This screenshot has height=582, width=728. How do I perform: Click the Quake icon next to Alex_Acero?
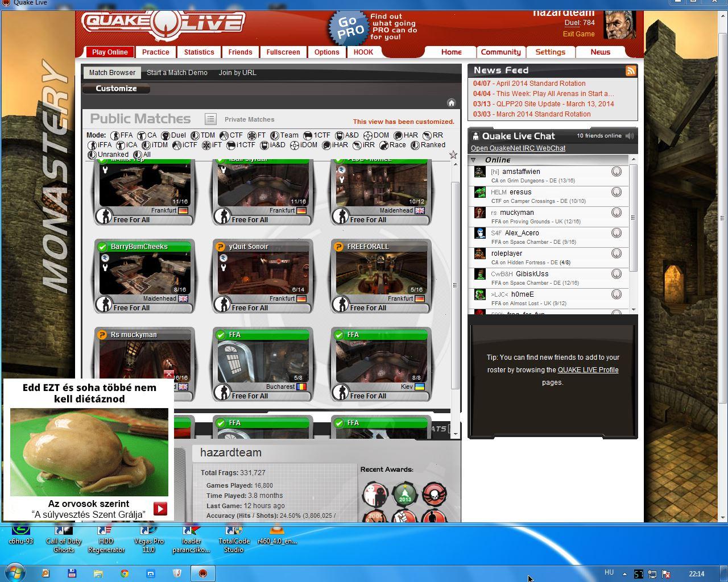click(x=617, y=233)
